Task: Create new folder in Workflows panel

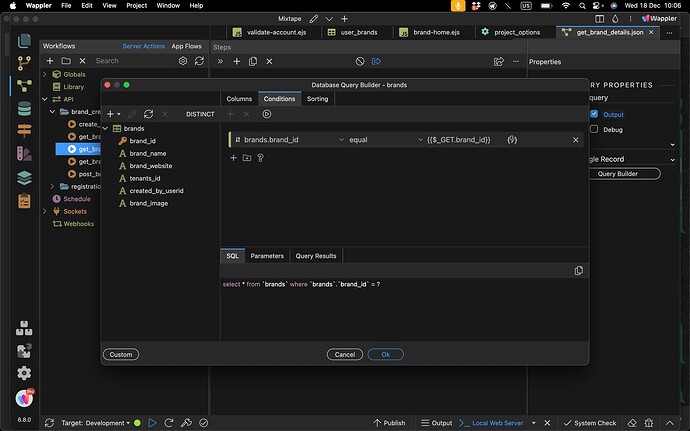Action: pyautogui.click(x=66, y=61)
